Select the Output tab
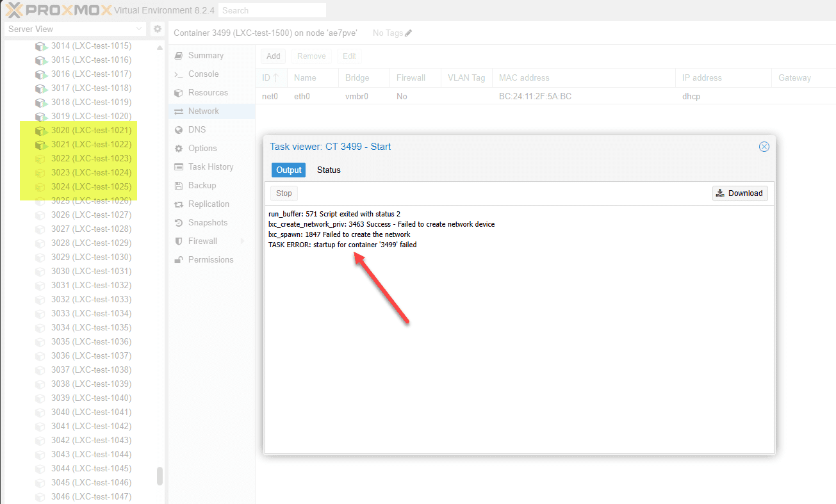 click(x=289, y=170)
